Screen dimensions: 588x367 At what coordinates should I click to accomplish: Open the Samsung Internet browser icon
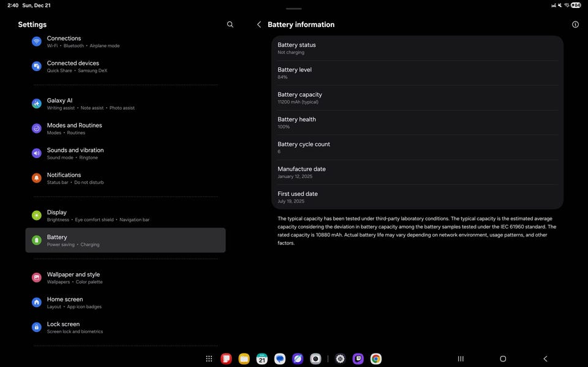tap(298, 359)
